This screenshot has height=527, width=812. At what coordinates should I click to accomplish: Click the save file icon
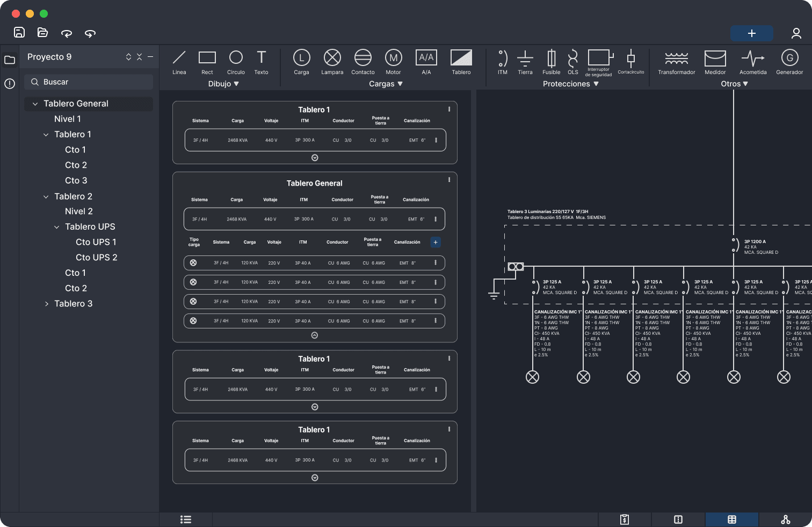pyautogui.click(x=19, y=32)
